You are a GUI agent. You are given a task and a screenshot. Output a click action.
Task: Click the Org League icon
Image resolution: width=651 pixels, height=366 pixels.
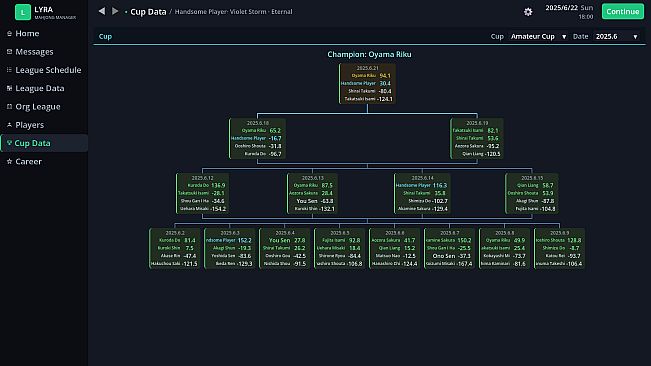9,107
